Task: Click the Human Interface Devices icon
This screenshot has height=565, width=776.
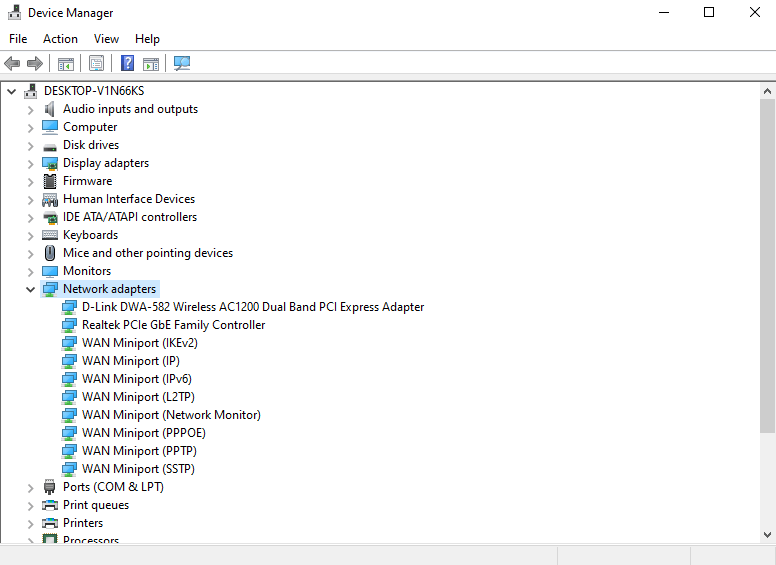Action: click(49, 199)
